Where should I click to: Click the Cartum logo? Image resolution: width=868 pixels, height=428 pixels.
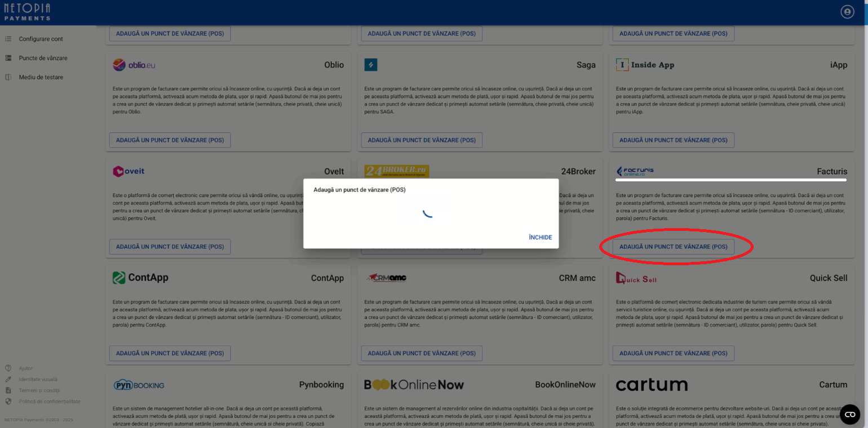(652, 385)
